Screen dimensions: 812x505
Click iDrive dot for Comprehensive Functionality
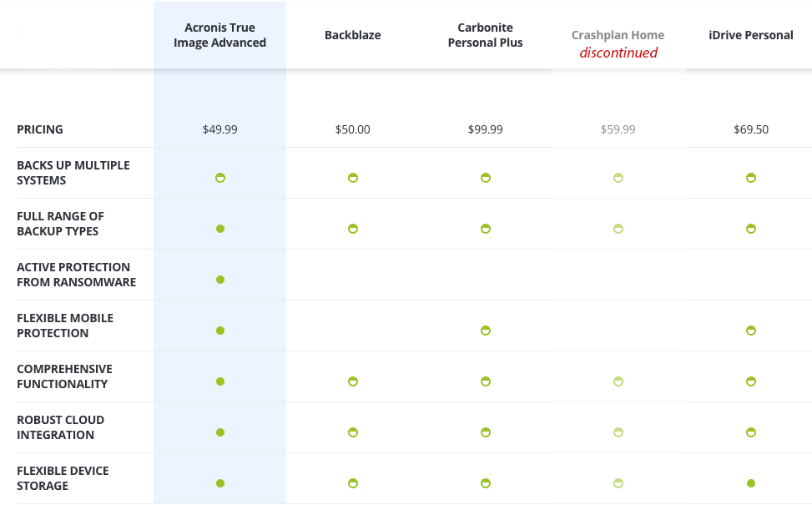click(x=751, y=381)
